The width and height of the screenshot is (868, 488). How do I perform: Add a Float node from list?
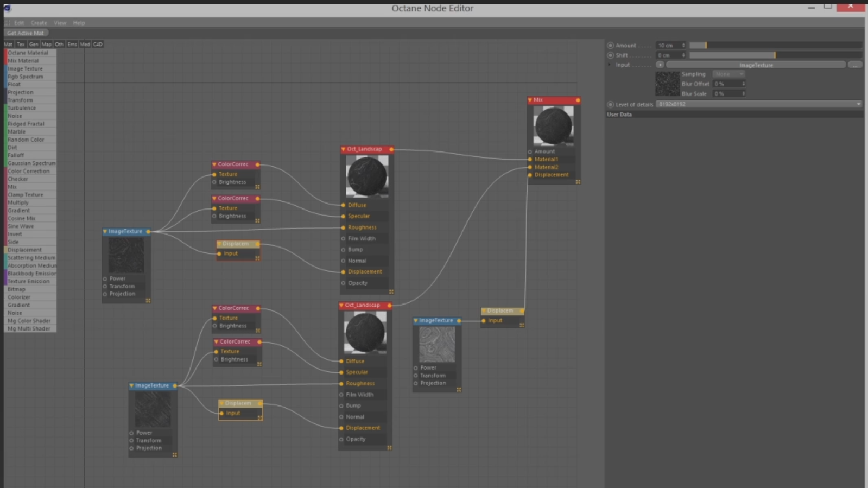30,85
